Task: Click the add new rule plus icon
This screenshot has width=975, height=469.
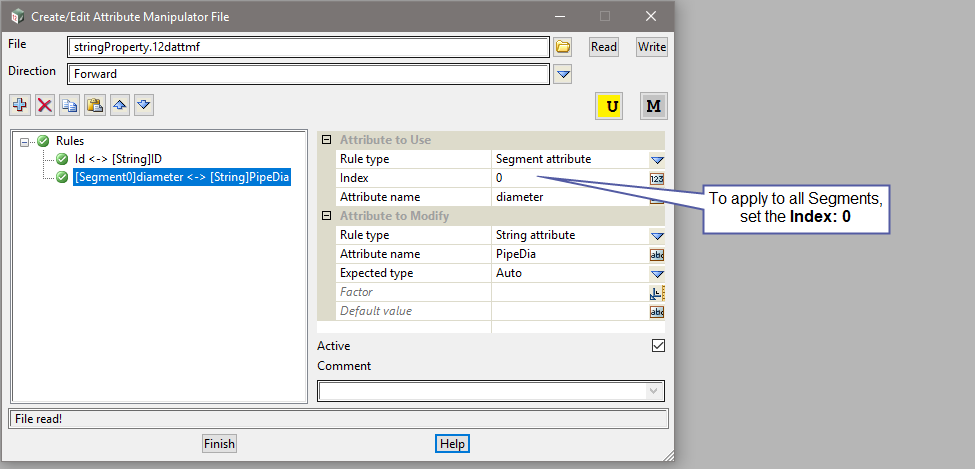Action: click(20, 105)
